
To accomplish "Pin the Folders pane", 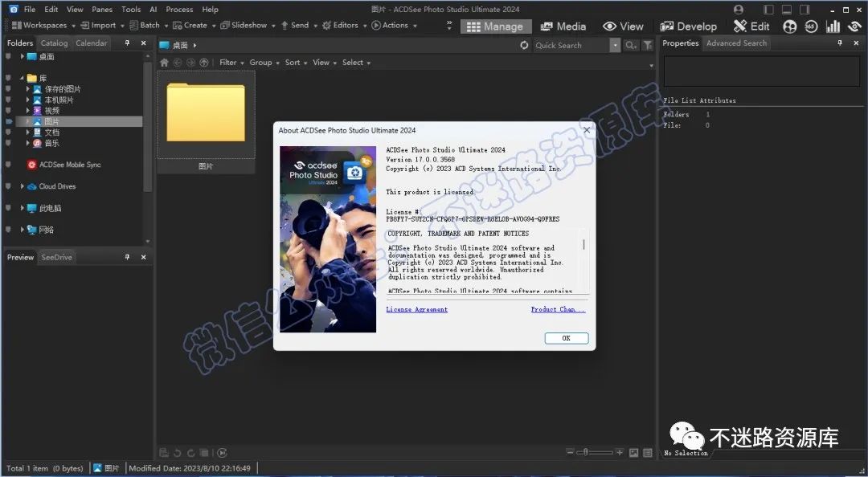I will tap(127, 43).
